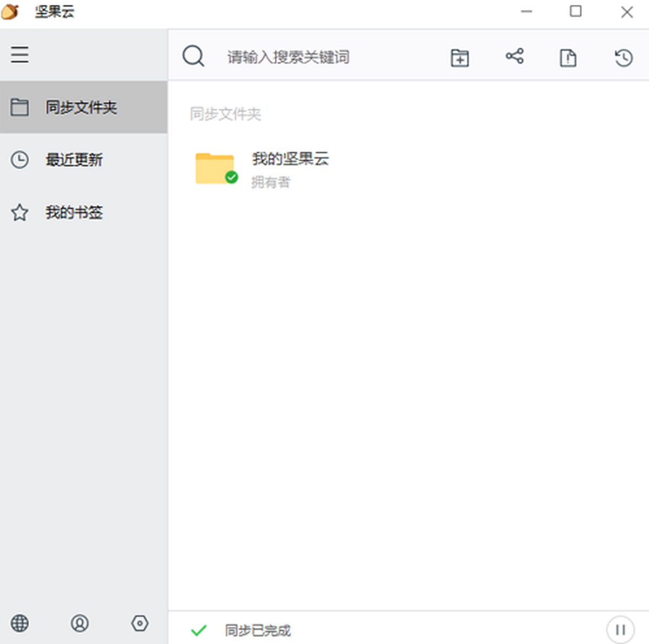Open 我的书签 from the sidebar
This screenshot has height=644, width=649.
(75, 212)
